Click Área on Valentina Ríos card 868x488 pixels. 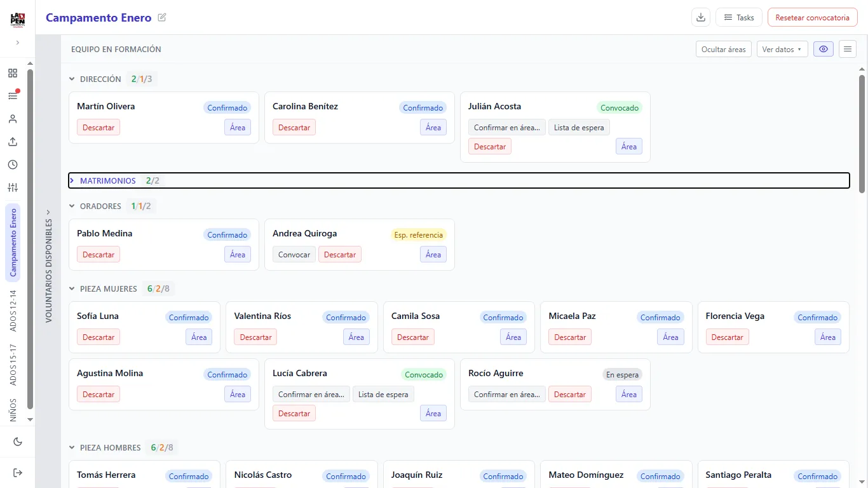pyautogui.click(x=356, y=337)
